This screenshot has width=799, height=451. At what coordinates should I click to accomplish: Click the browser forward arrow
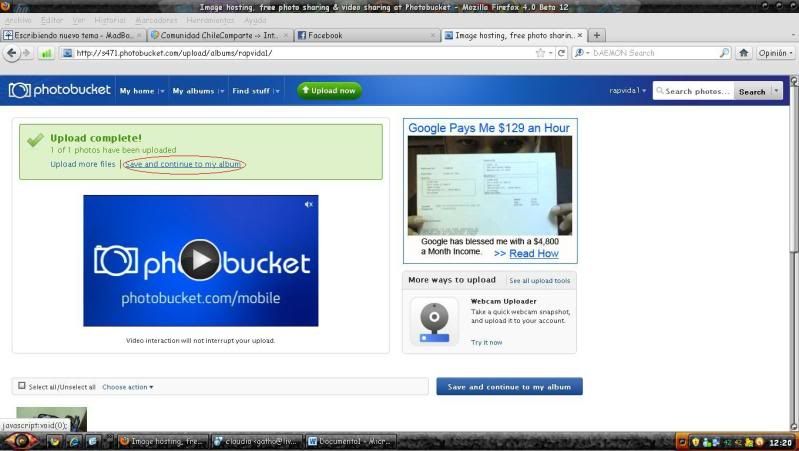26,53
